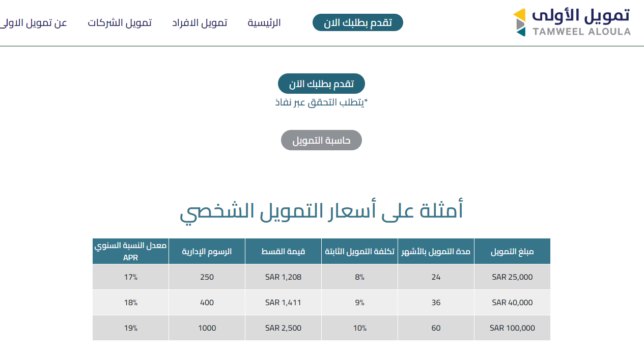Click header button تقدم بطلبك الان
The image size is (644, 350).
tap(358, 22)
